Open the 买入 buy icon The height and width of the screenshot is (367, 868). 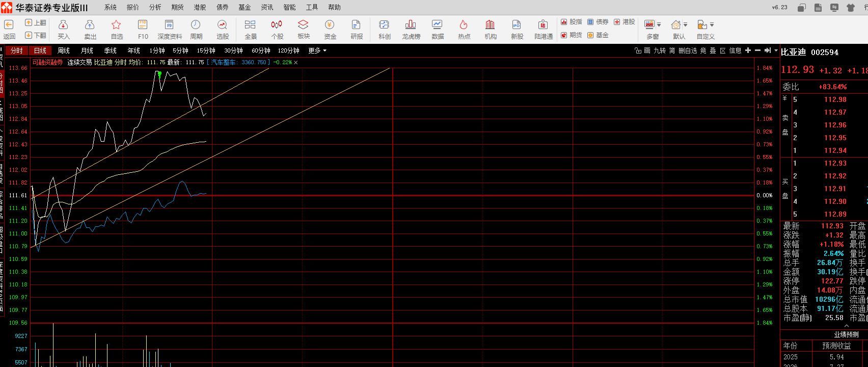(63, 24)
